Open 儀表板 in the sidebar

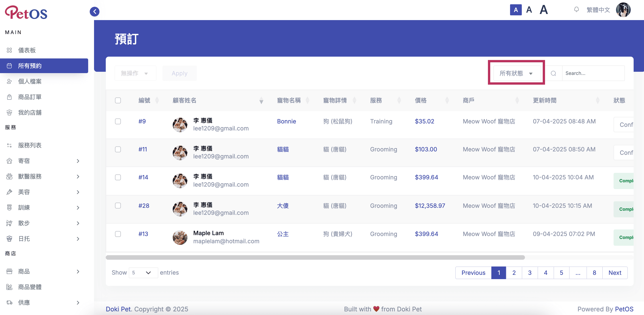[44, 50]
